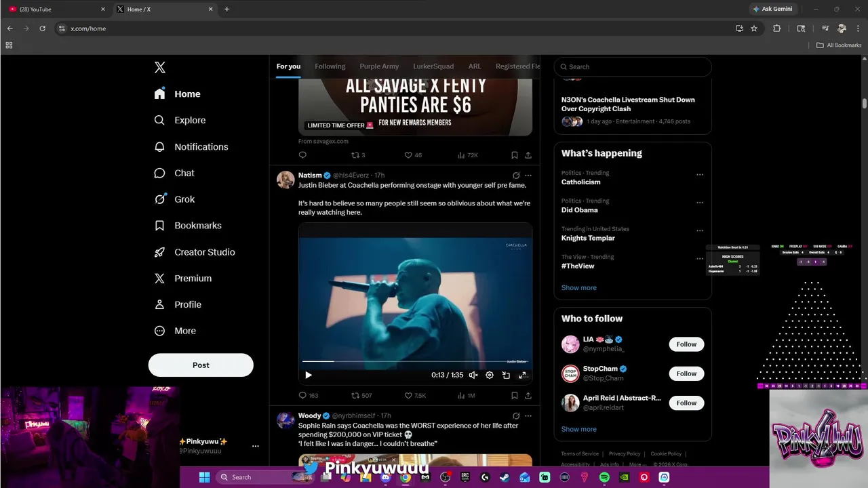The image size is (868, 488).
Task: Open Spotify from the taskbar
Action: click(604, 477)
